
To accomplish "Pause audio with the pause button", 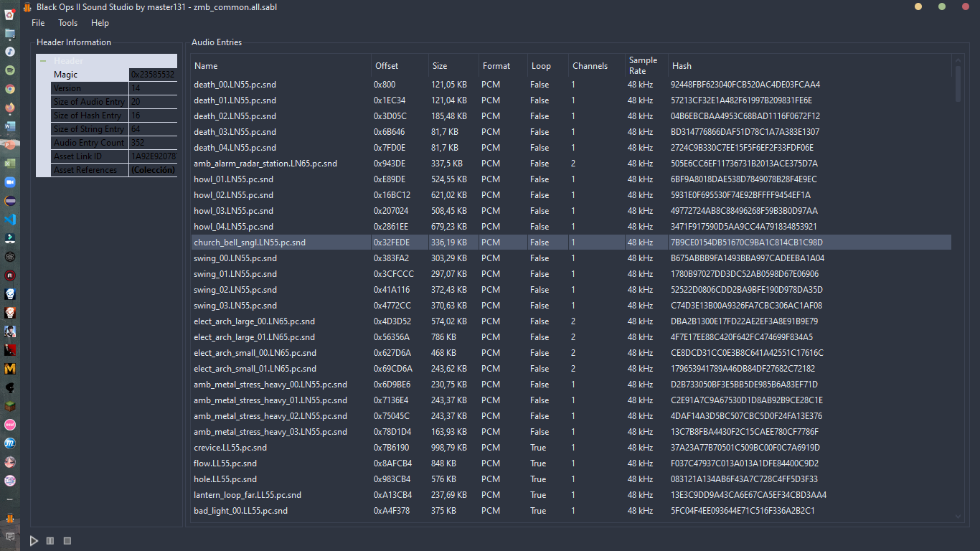I will point(50,541).
